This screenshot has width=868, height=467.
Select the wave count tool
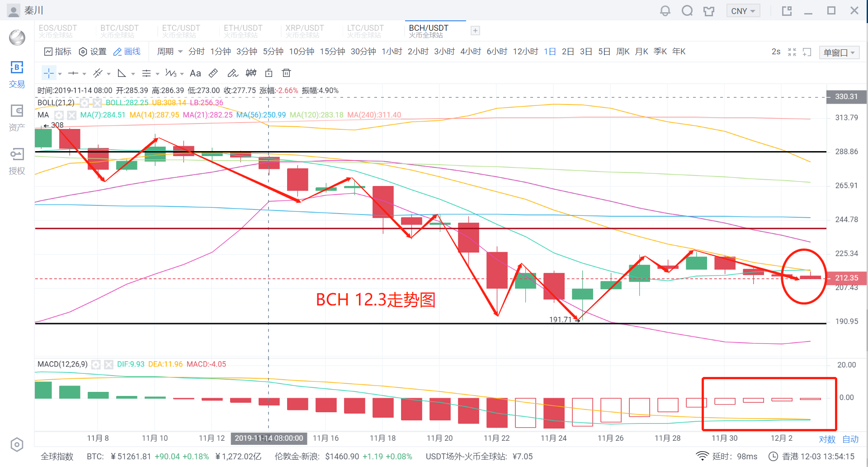[x=171, y=73]
